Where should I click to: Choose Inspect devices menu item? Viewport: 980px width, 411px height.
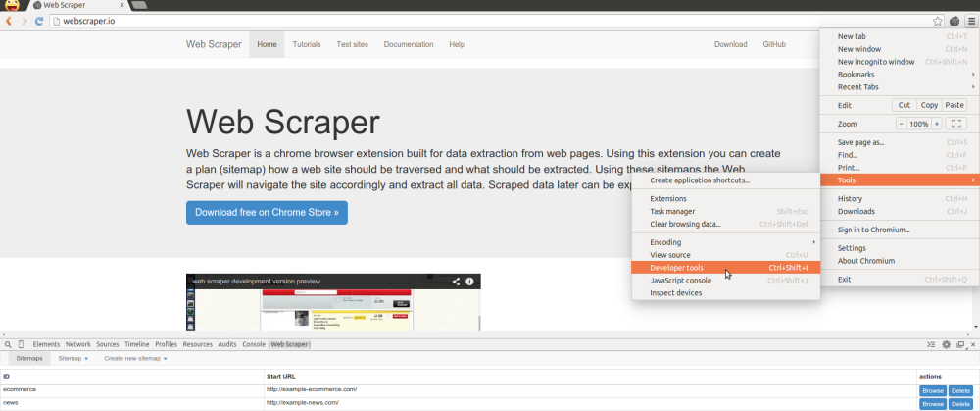pyautogui.click(x=725, y=292)
